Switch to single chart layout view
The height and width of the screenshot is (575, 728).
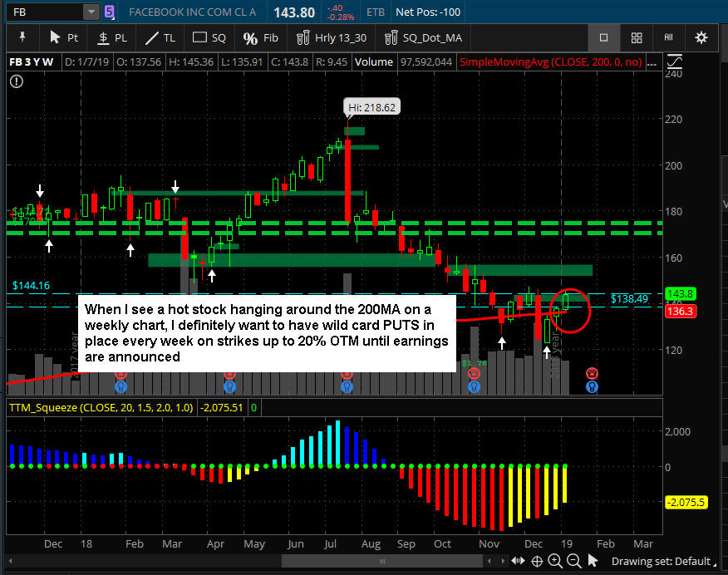click(x=604, y=37)
